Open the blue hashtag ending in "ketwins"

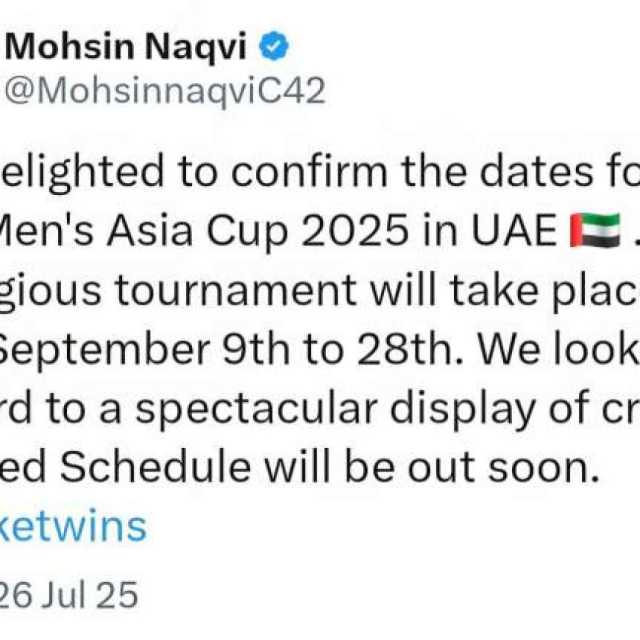(x=73, y=527)
